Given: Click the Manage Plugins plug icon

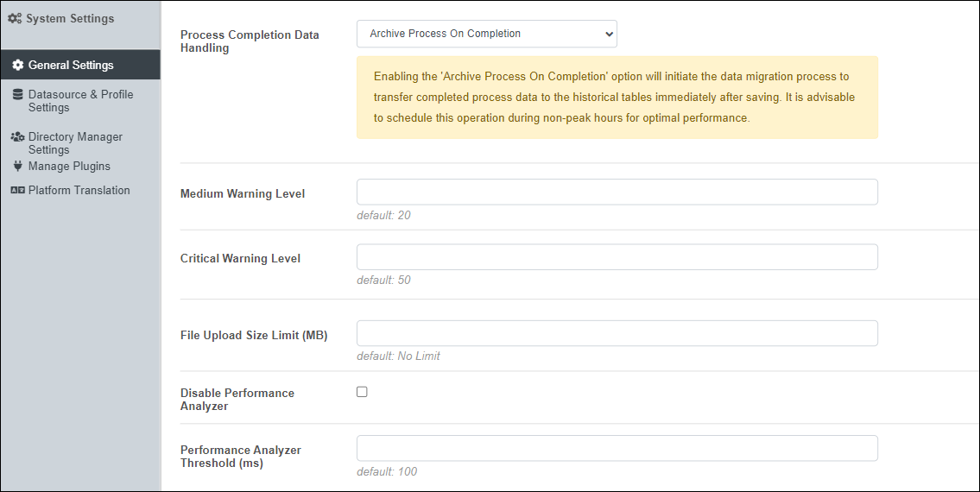Looking at the screenshot, I should click(17, 166).
